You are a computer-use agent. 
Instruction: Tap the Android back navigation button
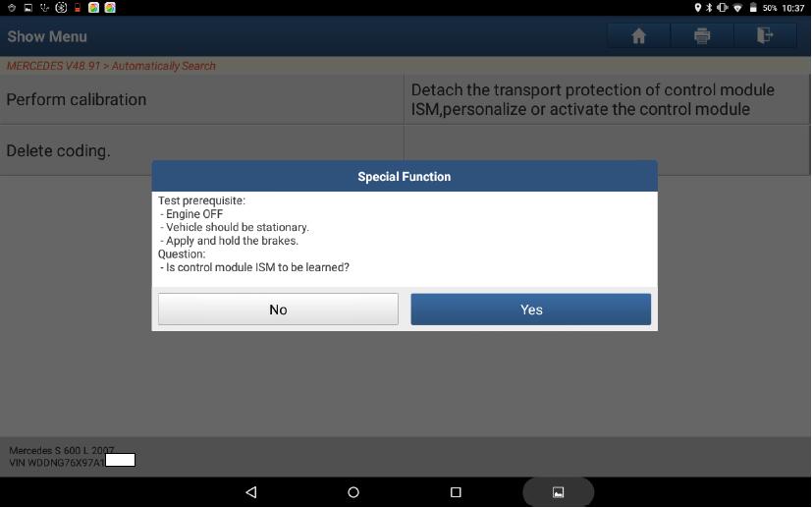click(251, 492)
